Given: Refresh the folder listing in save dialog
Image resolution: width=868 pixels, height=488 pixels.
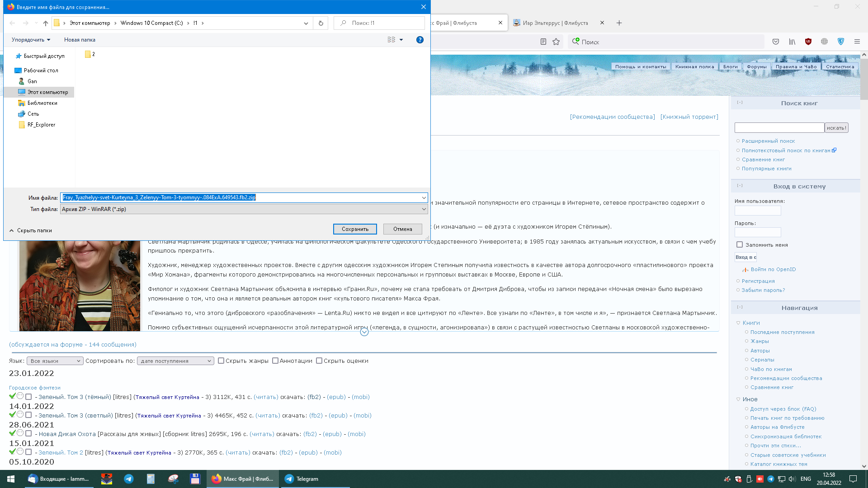Looking at the screenshot, I should click(x=321, y=23).
